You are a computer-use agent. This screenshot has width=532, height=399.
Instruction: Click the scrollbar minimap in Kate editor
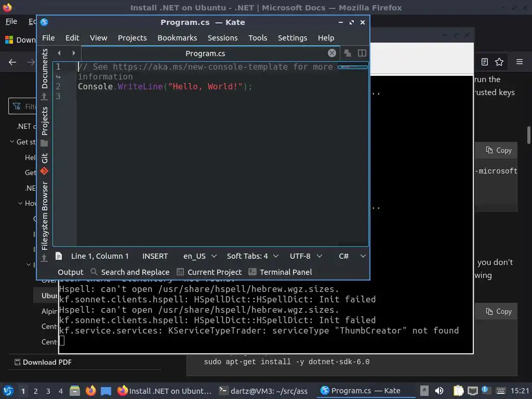pyautogui.click(x=353, y=67)
